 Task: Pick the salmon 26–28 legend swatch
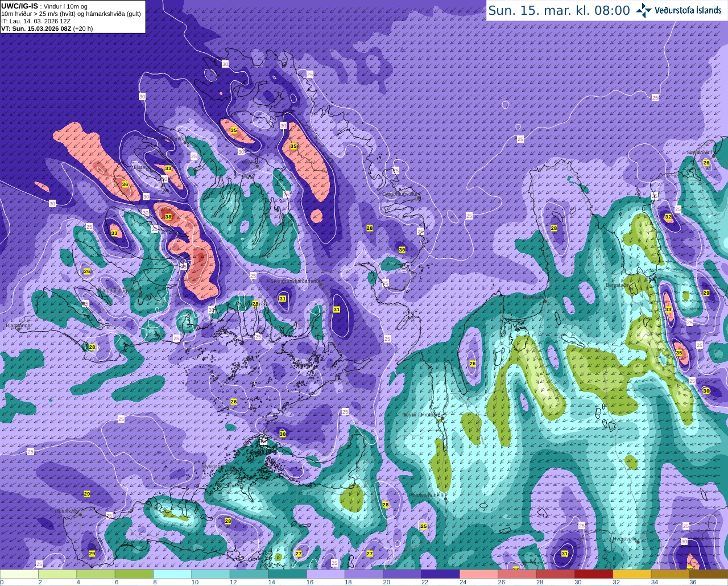pyautogui.click(x=517, y=574)
